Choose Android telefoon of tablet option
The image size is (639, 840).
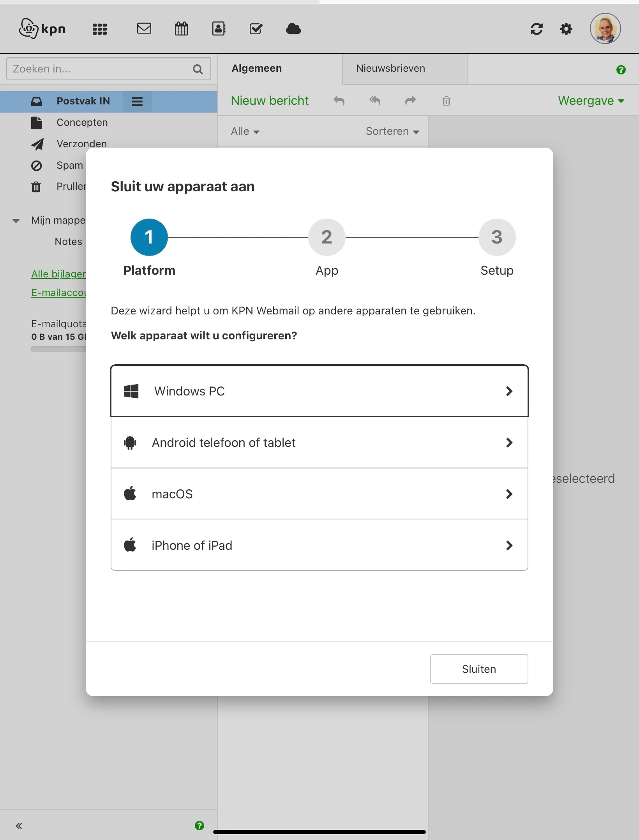[319, 443]
